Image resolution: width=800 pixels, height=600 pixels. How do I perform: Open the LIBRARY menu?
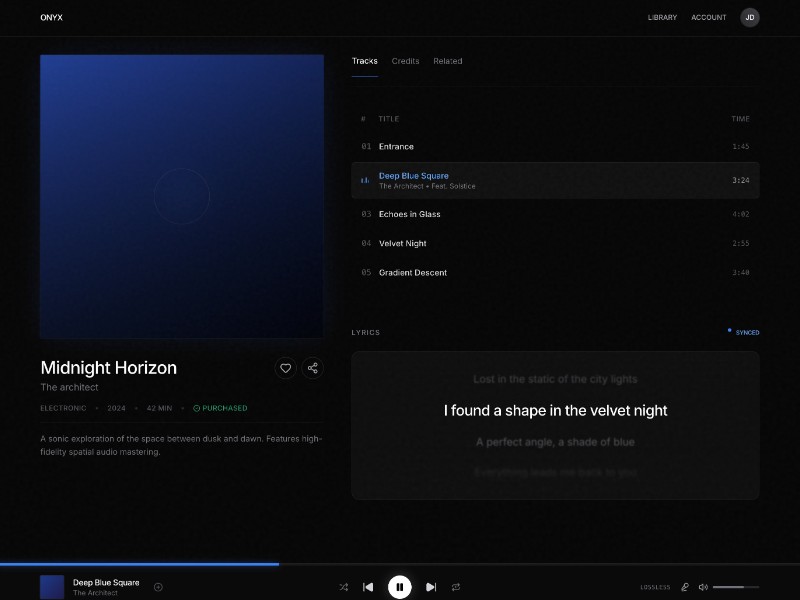pos(662,17)
